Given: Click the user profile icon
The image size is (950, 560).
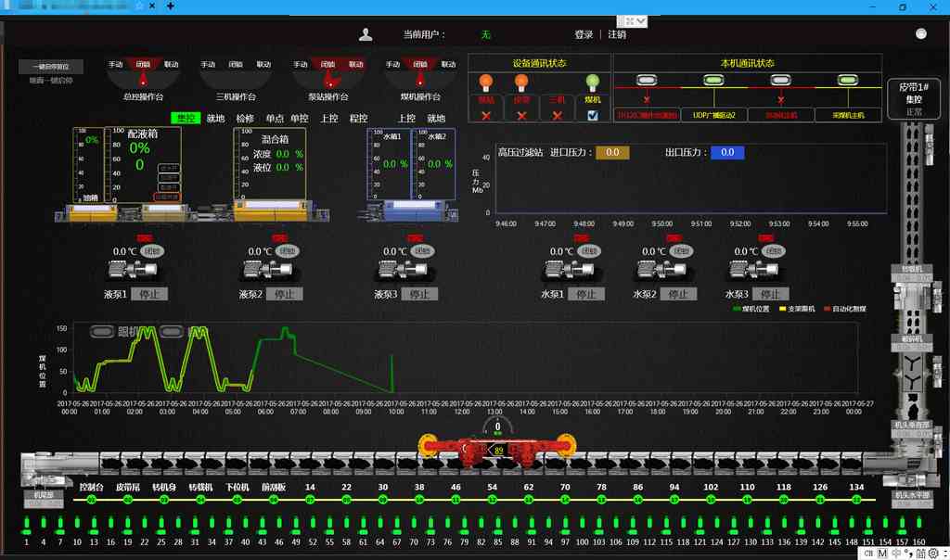Looking at the screenshot, I should point(366,34).
